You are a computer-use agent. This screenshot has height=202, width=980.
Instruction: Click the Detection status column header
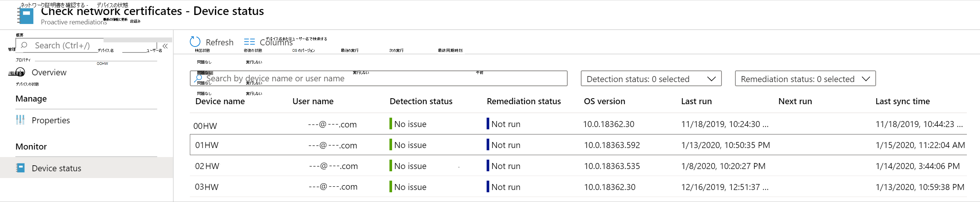click(x=421, y=102)
